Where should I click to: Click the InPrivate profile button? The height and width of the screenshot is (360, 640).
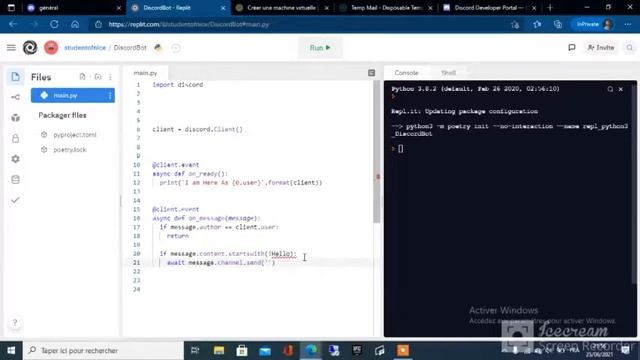click(593, 24)
